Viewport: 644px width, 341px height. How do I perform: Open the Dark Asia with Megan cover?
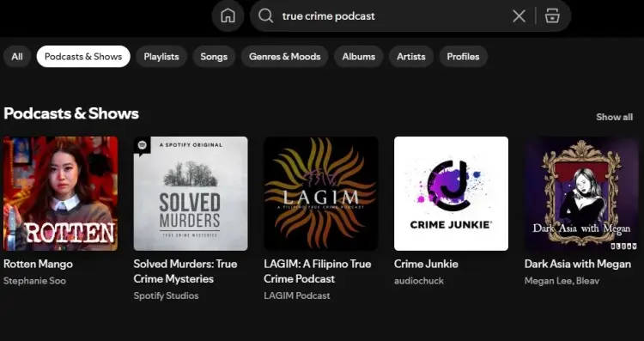[x=581, y=193]
